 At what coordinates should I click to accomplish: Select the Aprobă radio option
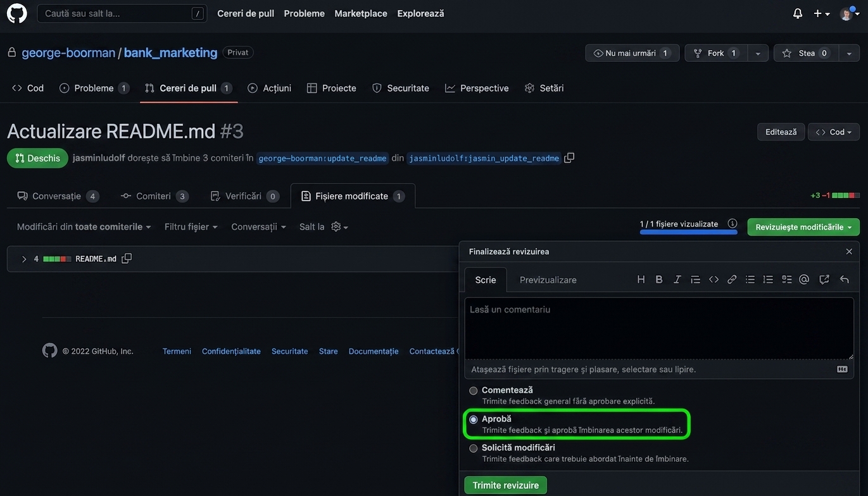473,419
